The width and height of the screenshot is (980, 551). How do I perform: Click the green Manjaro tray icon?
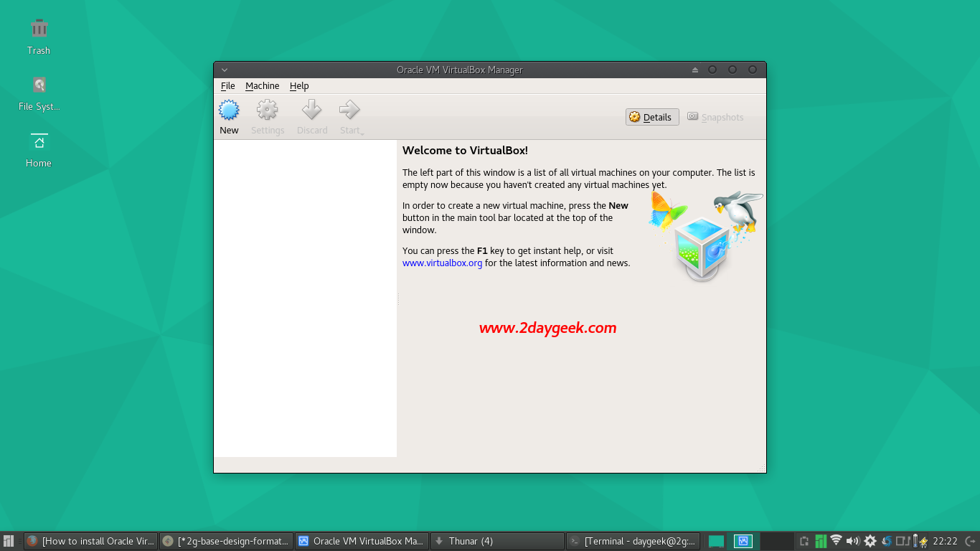[821, 541]
